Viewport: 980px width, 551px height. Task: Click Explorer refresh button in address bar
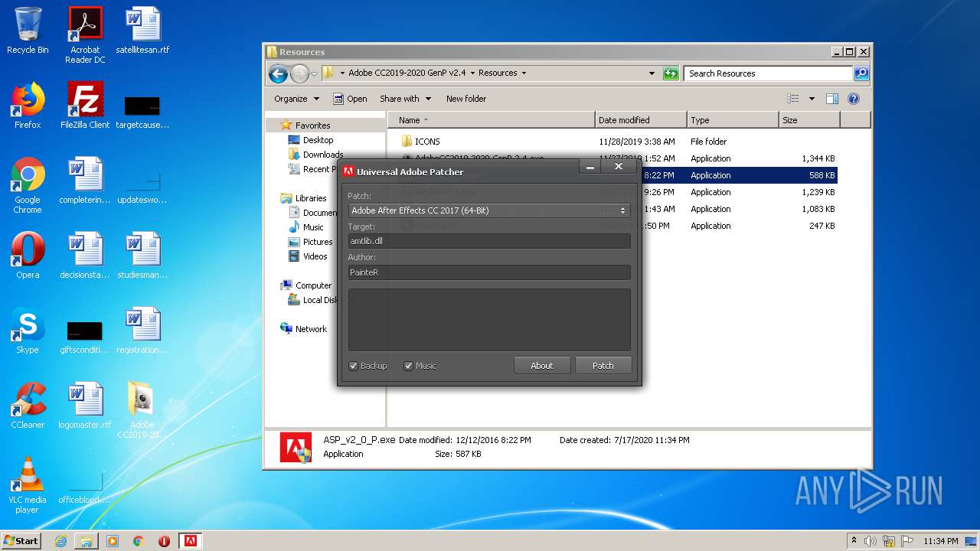coord(671,73)
